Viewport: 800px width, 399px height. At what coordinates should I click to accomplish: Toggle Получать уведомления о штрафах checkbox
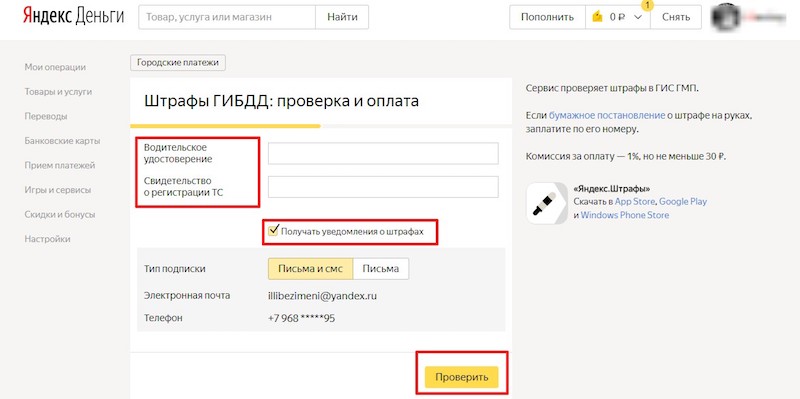[273, 230]
